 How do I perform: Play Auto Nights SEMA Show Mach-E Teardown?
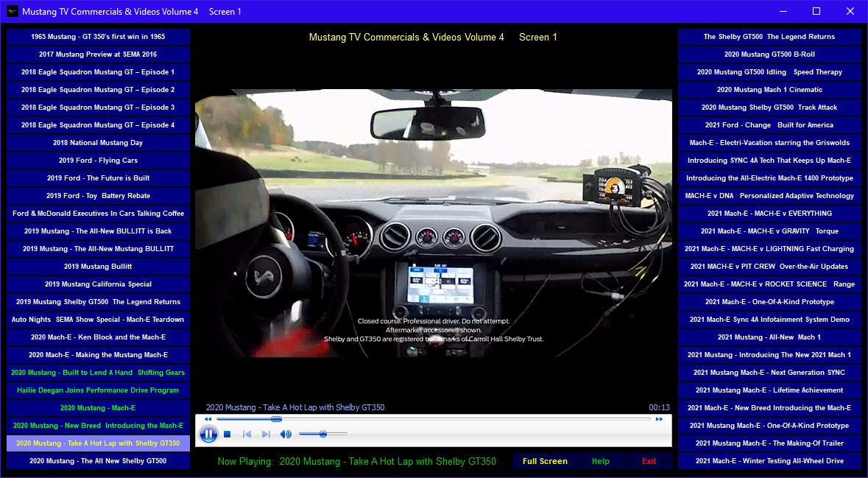[x=98, y=320]
